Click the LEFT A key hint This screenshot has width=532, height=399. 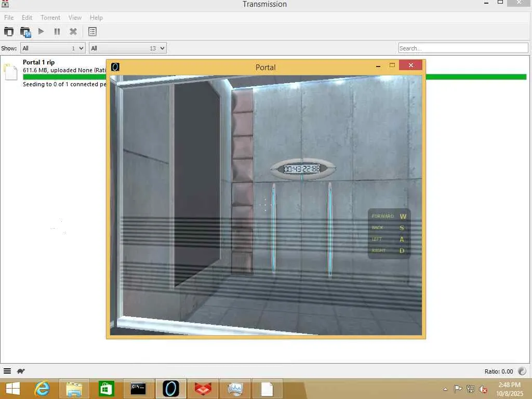pyautogui.click(x=389, y=239)
